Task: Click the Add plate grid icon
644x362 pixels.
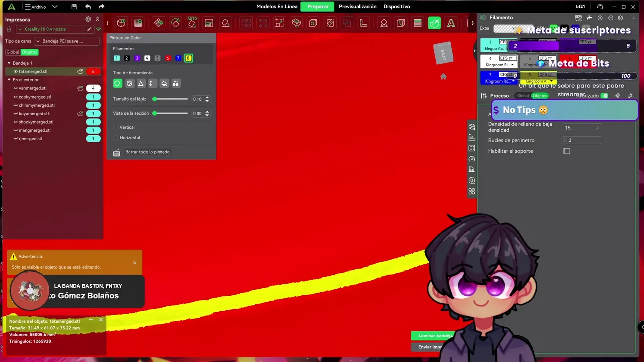Action: [x=138, y=23]
